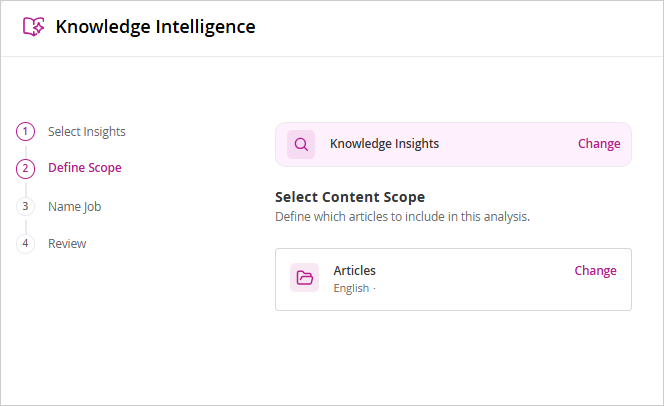This screenshot has width=664, height=406.
Task: Change the Articles content scope
Action: (x=595, y=271)
